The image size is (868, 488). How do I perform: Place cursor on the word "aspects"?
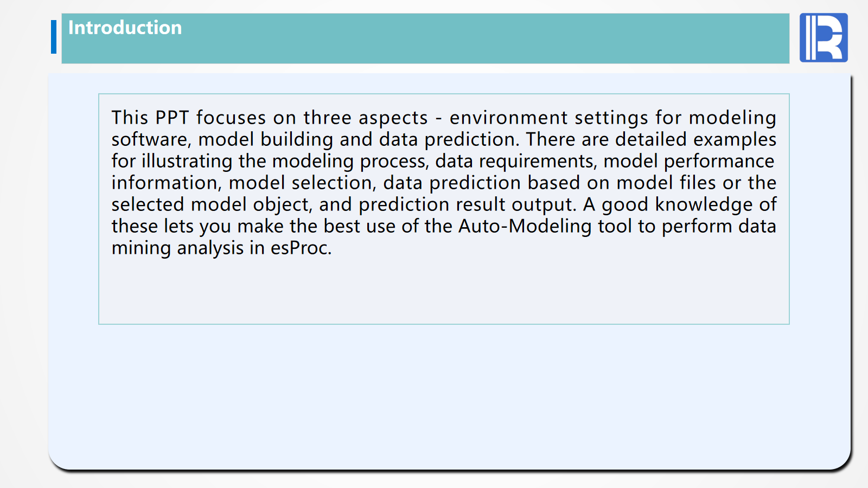click(393, 118)
